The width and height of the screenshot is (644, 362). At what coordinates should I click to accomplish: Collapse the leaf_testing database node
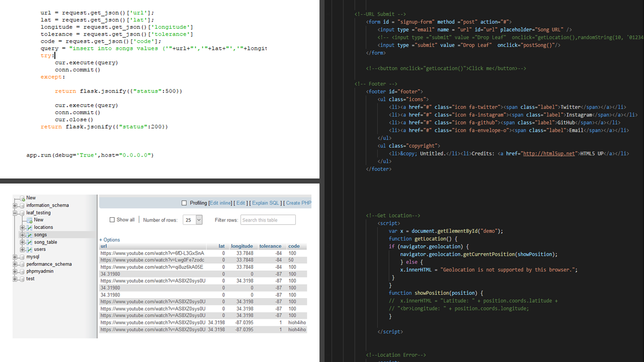pos(15,213)
